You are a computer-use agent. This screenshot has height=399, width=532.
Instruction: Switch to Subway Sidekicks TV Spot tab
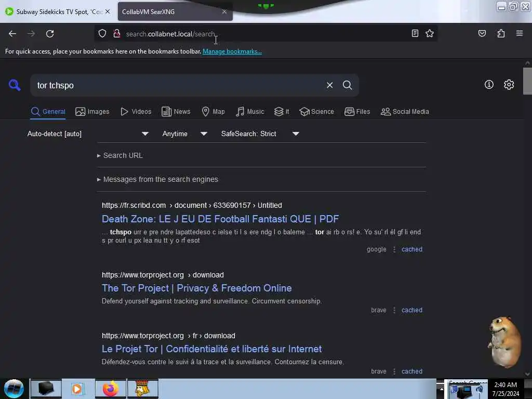(58, 11)
